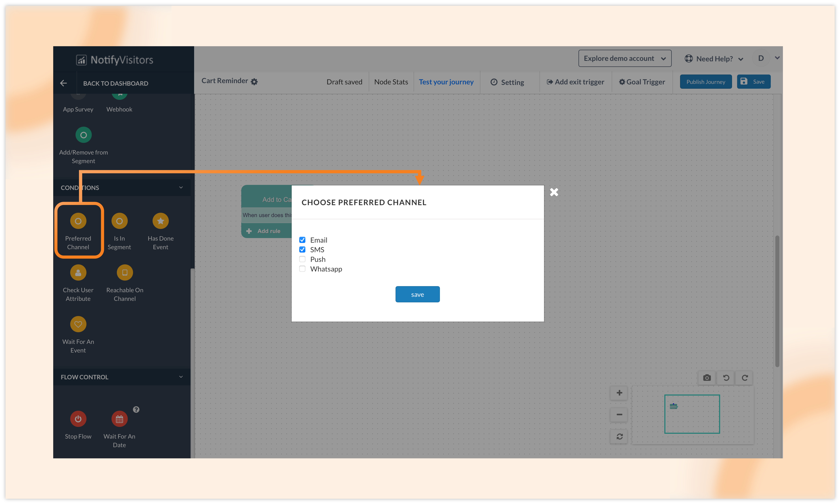The width and height of the screenshot is (840, 504).
Task: Tick the Whatsapp channel checkbox
Action: point(302,269)
